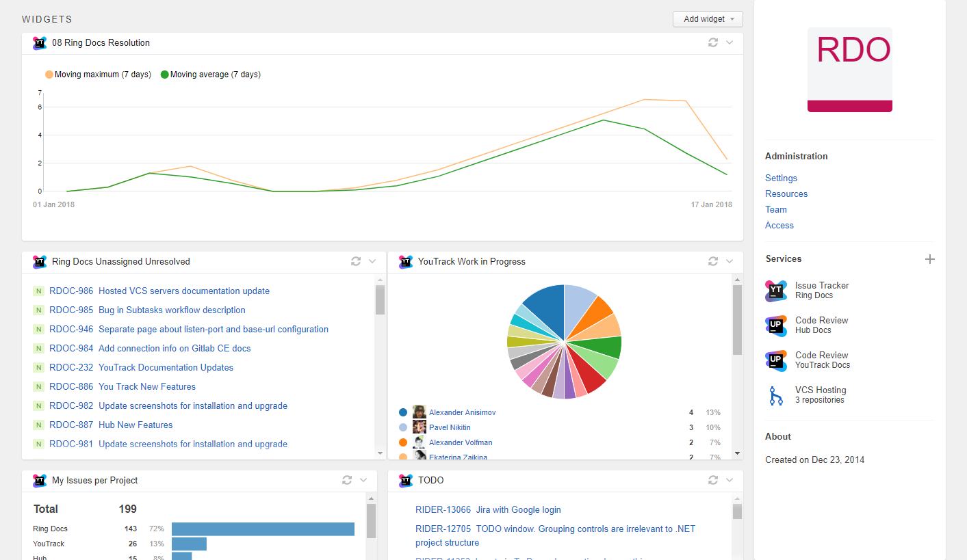Add a new service with the plus icon

930,259
